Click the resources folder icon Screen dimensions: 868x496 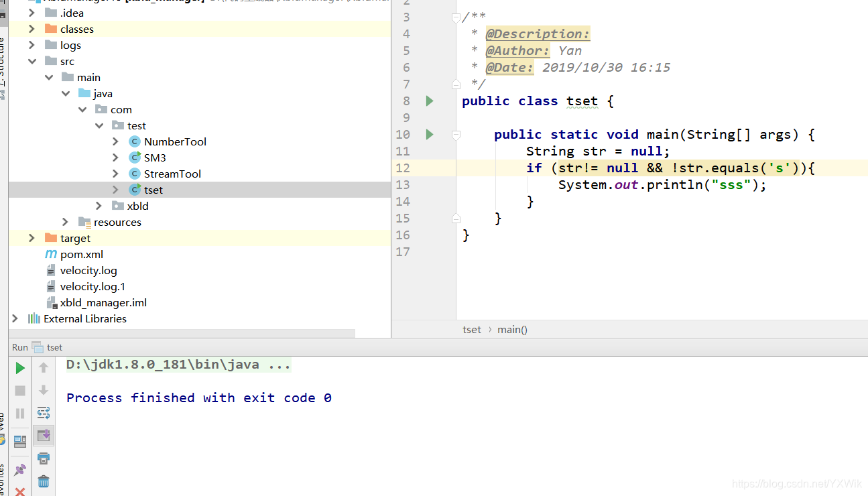pos(84,222)
